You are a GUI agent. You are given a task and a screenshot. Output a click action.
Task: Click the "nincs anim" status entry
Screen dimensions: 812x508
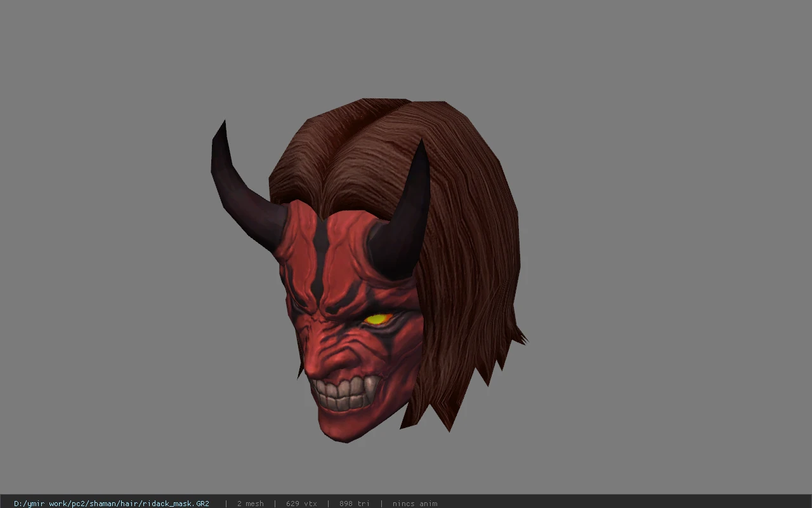(415, 504)
